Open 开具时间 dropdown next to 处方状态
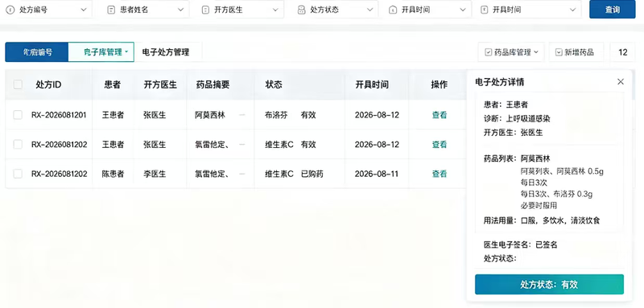Image resolution: width=644 pixels, height=308 pixels. 463,10
